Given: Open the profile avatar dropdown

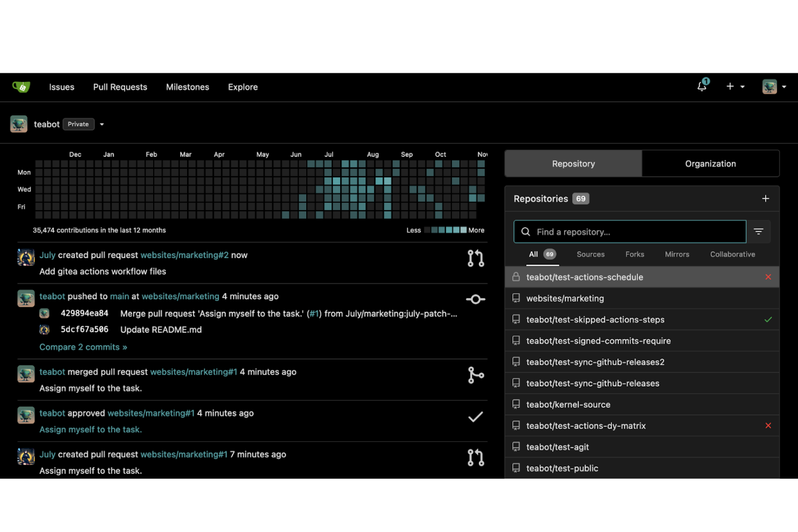Looking at the screenshot, I should (x=769, y=86).
